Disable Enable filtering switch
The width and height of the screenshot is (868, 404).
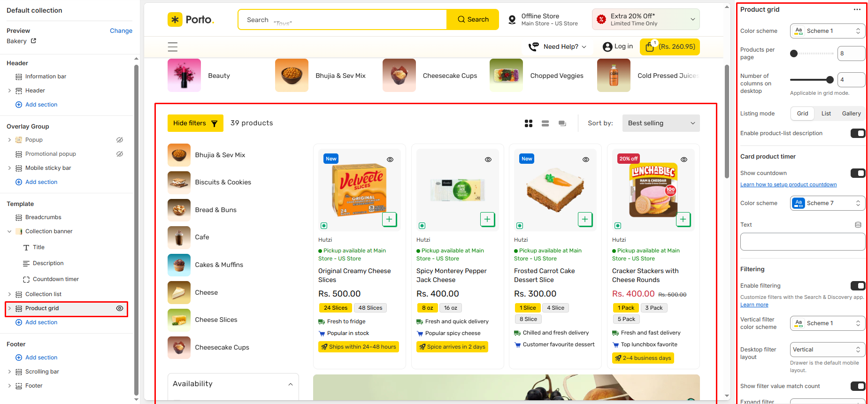pyautogui.click(x=857, y=286)
